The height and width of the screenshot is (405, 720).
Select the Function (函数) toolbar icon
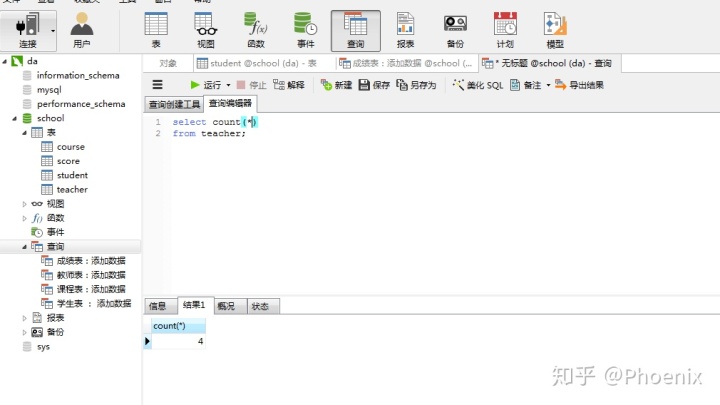pyautogui.click(x=256, y=30)
